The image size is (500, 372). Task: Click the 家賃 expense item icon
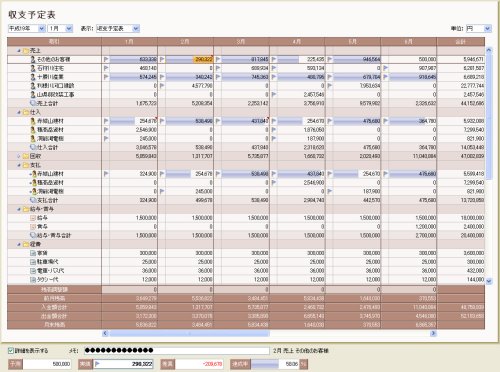coord(33,253)
